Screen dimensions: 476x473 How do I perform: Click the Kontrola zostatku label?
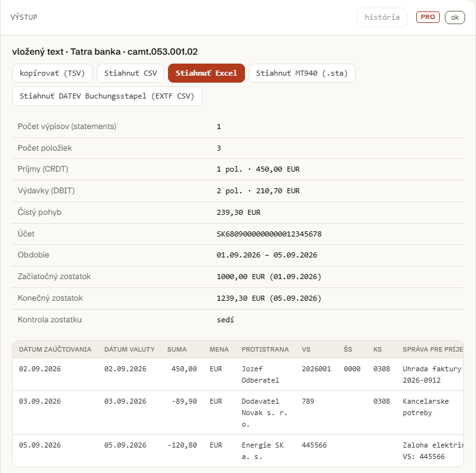[50, 320]
